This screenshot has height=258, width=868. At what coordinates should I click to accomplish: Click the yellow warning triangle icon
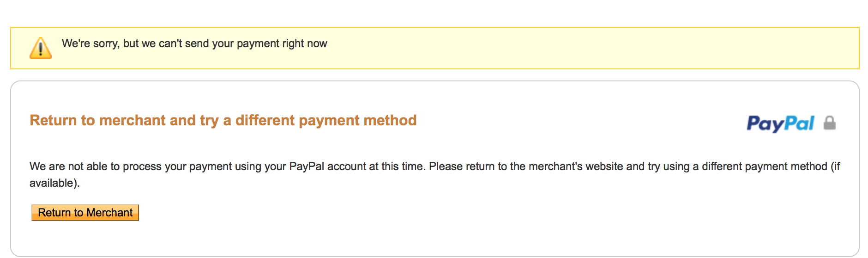[41, 48]
